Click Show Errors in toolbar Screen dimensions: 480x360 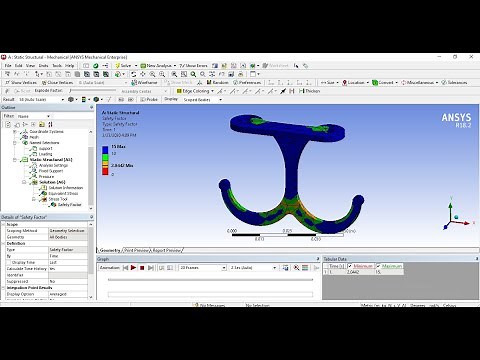pos(194,66)
